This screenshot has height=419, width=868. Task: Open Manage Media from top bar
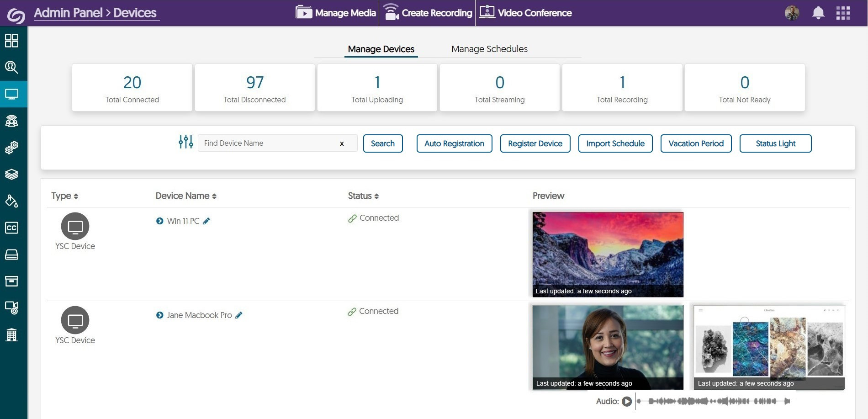(x=336, y=13)
